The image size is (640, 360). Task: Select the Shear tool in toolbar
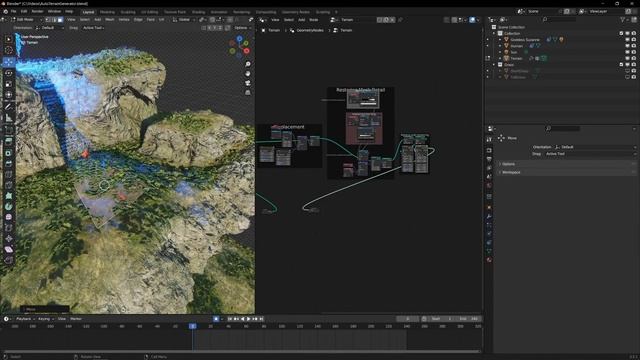click(x=9, y=249)
